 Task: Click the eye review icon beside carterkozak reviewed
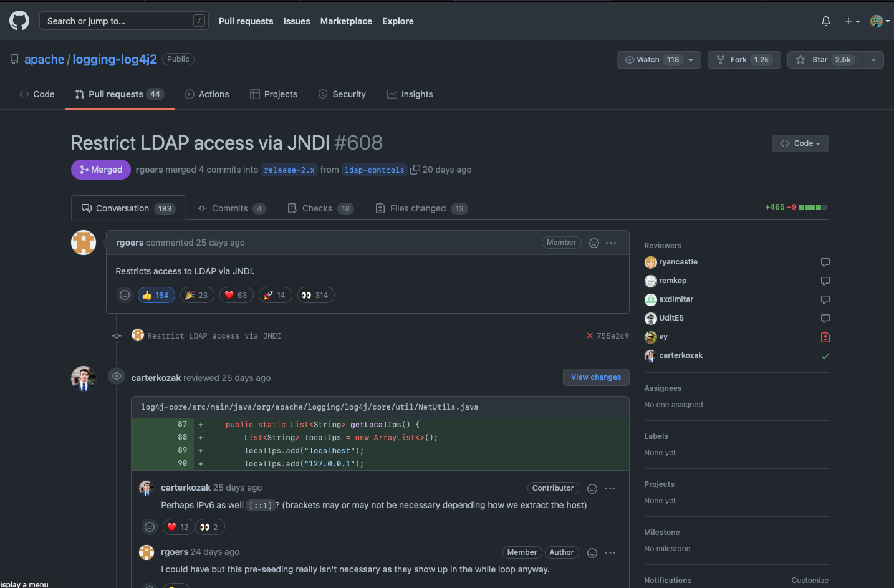(117, 376)
